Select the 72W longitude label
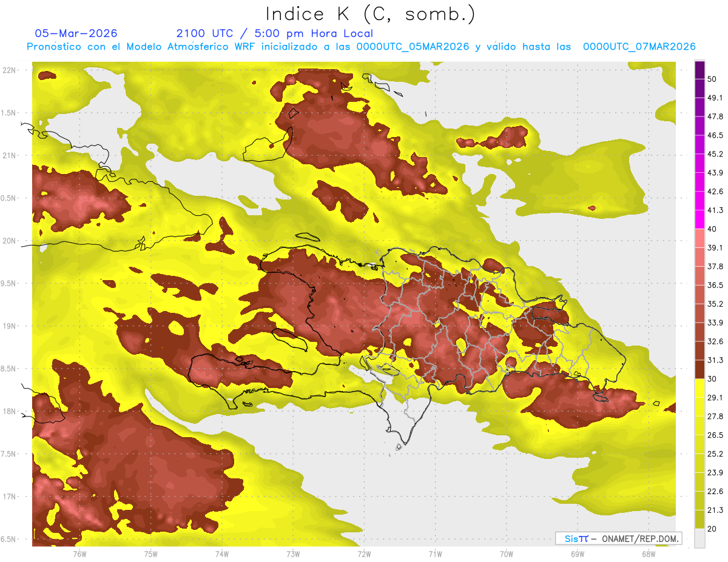 (364, 554)
